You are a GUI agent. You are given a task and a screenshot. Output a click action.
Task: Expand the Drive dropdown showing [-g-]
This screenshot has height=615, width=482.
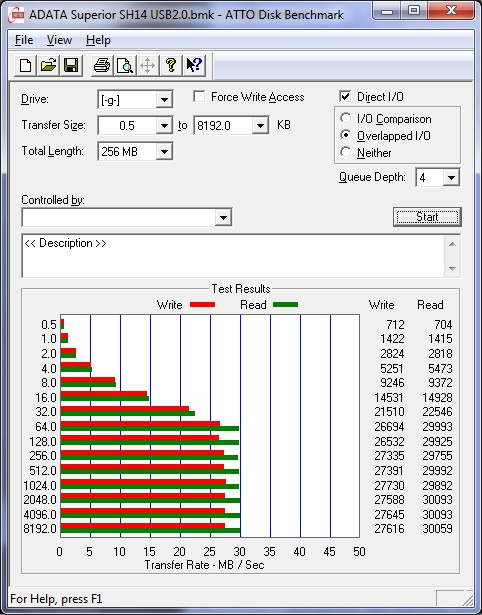164,100
